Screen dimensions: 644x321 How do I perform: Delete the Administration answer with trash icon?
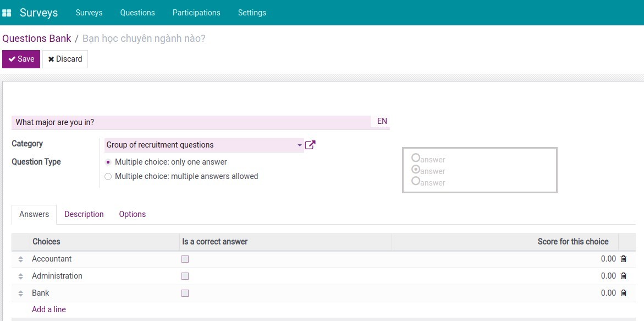[x=623, y=276]
